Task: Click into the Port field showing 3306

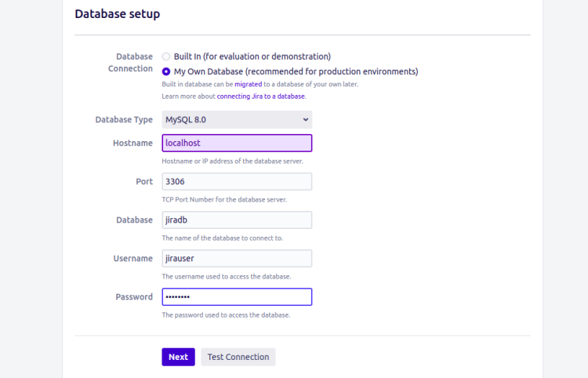Action: (237, 181)
